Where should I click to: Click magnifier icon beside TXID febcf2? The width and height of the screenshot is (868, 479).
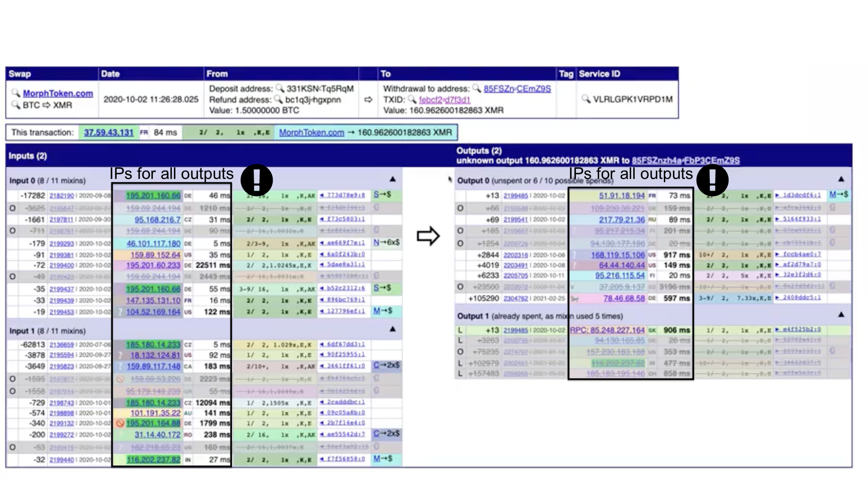tap(412, 99)
